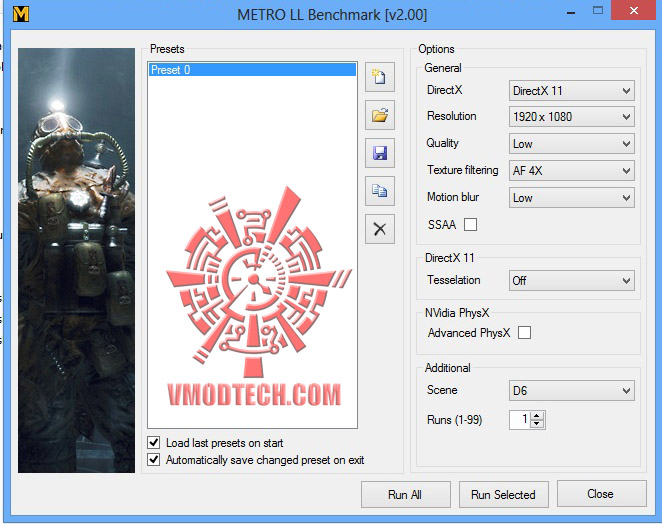Uncheck Load last presets on start
Image resolution: width=662 pixels, height=524 pixels.
(154, 443)
